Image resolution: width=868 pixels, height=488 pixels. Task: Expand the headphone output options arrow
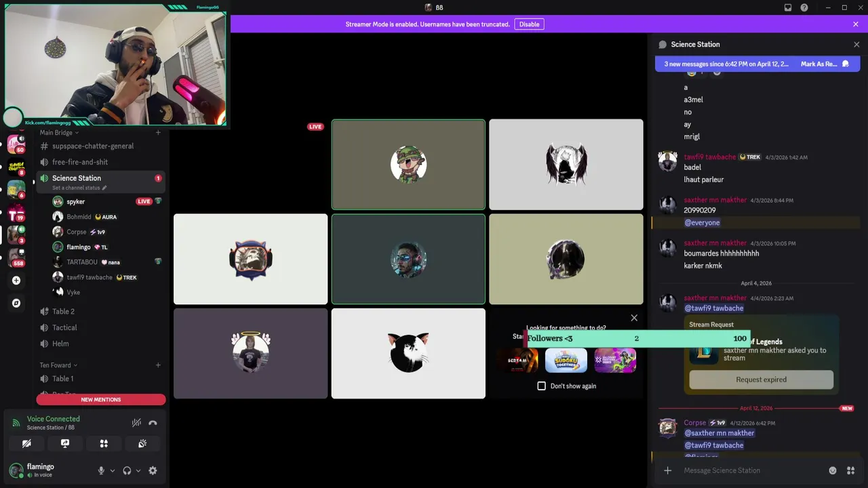(138, 470)
